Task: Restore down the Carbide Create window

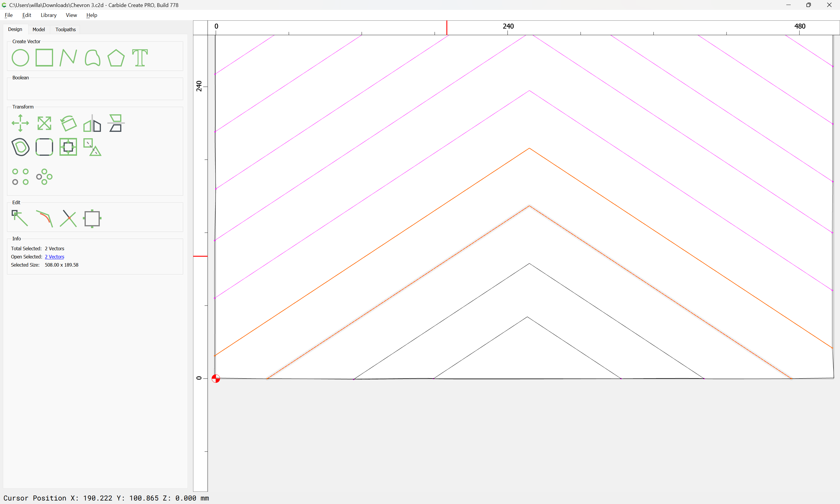Action: pyautogui.click(x=808, y=5)
